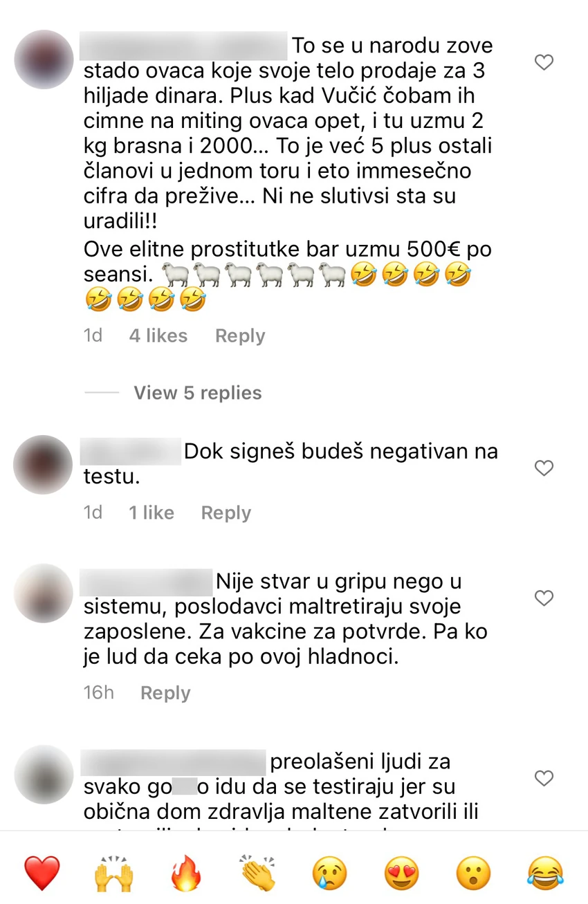Viewport: 588px width, 904px height.
Task: Insert the crying face emoji reaction
Action: point(331,873)
